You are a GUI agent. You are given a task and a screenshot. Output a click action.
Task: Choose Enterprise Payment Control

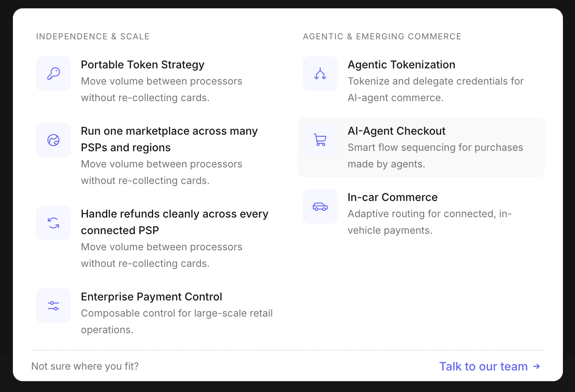pos(155,313)
